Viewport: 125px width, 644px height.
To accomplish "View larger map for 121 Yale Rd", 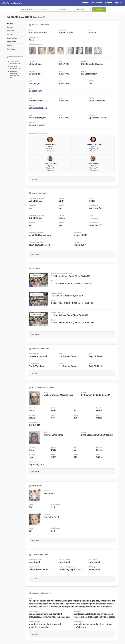I will coord(37,295).
